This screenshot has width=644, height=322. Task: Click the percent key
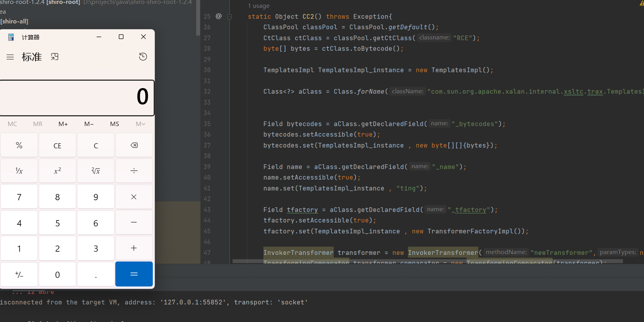click(19, 145)
